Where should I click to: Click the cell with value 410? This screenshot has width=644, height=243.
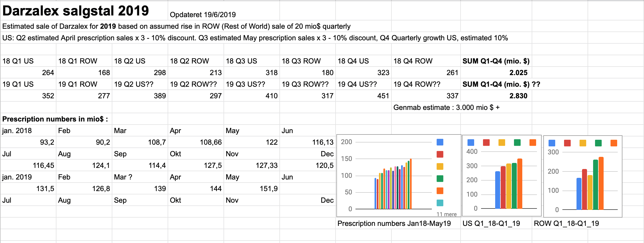(252, 96)
